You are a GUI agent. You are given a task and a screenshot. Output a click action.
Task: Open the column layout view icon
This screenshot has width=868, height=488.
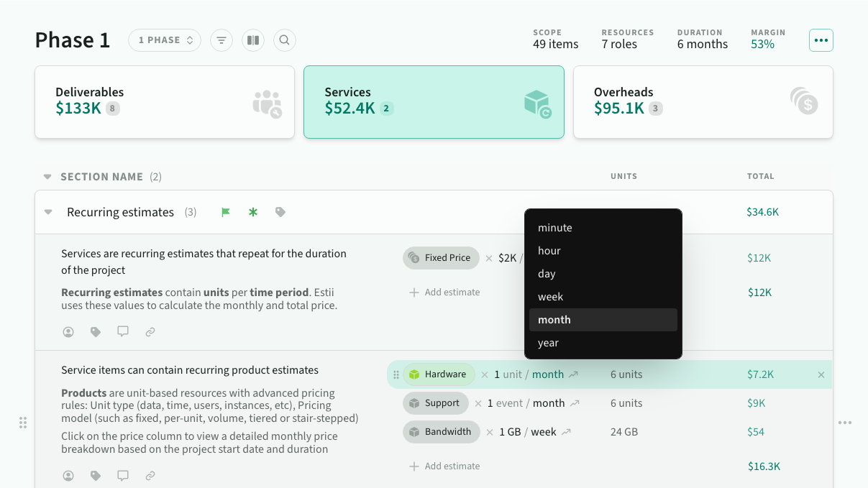pos(252,40)
